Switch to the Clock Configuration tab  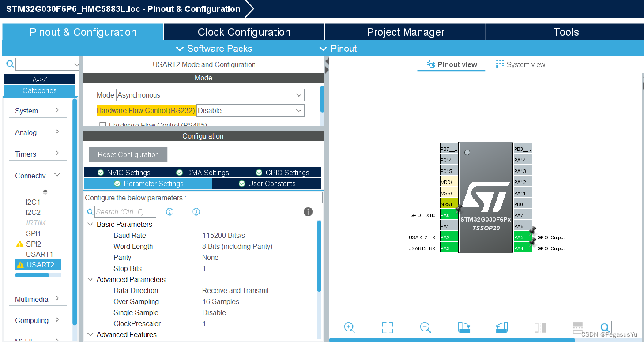(x=244, y=32)
